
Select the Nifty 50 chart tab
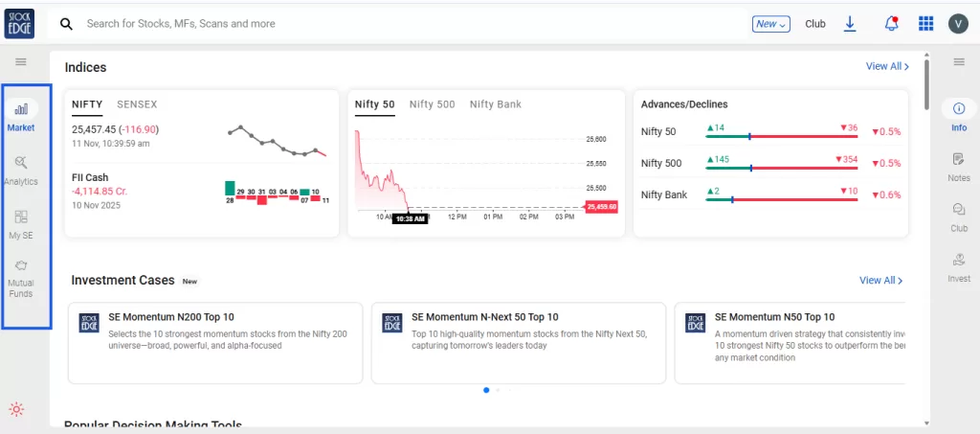pyautogui.click(x=374, y=104)
